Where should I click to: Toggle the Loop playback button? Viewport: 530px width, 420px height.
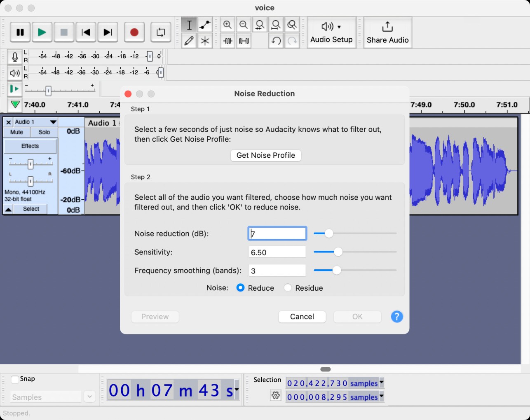[161, 32]
